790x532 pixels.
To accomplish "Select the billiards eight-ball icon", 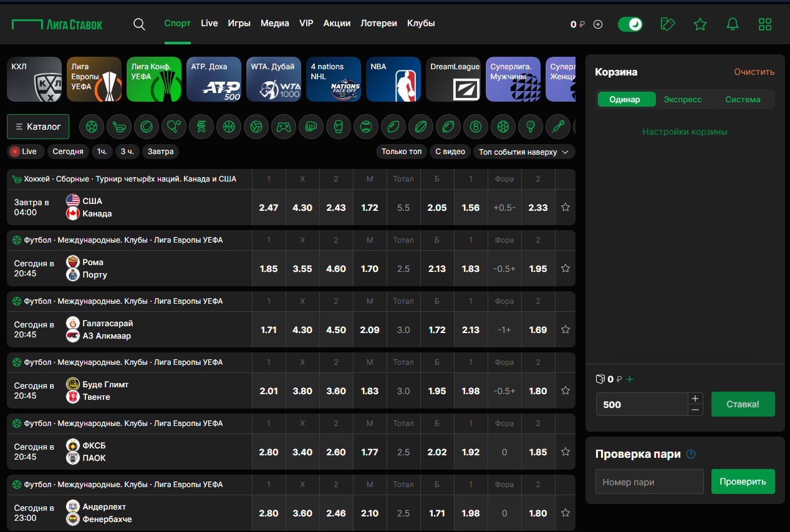I will point(476,127).
